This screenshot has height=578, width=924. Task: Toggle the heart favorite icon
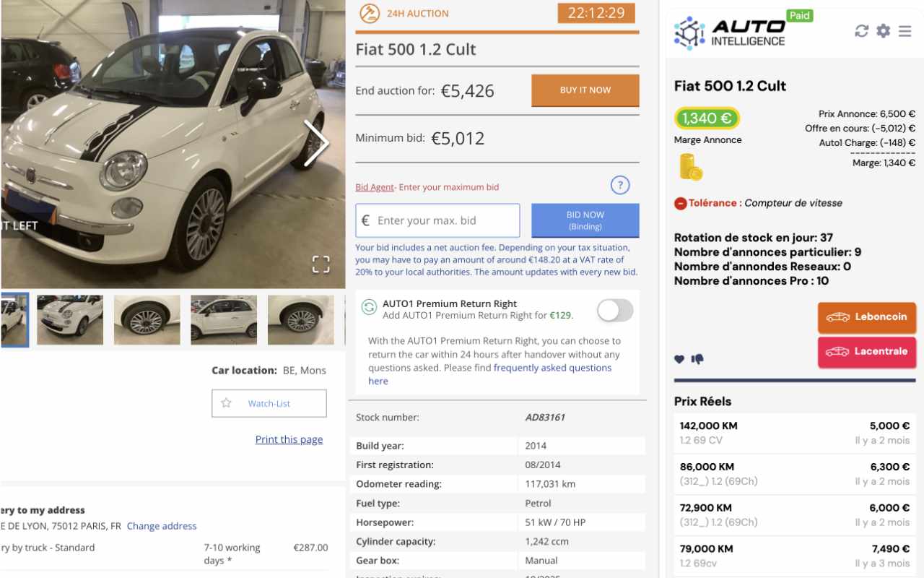[x=679, y=358]
